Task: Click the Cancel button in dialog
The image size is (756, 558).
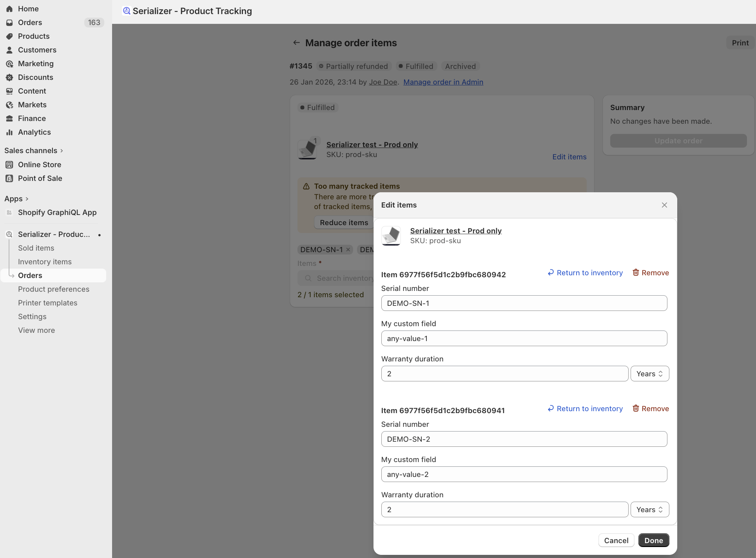Action: pos(616,540)
